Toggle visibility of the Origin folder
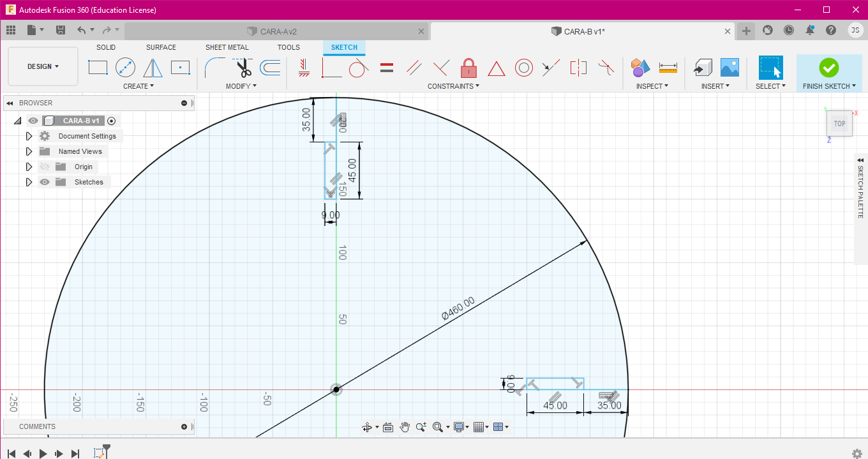Image resolution: width=868 pixels, height=459 pixels. click(45, 167)
